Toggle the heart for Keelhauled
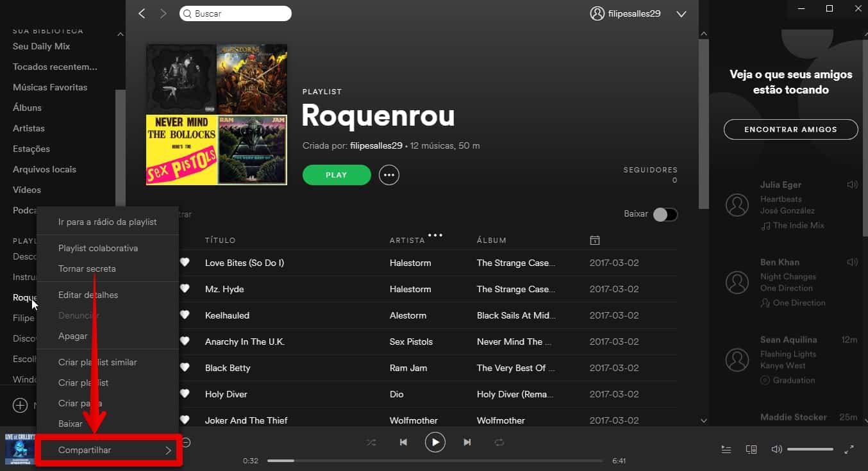 pyautogui.click(x=185, y=315)
